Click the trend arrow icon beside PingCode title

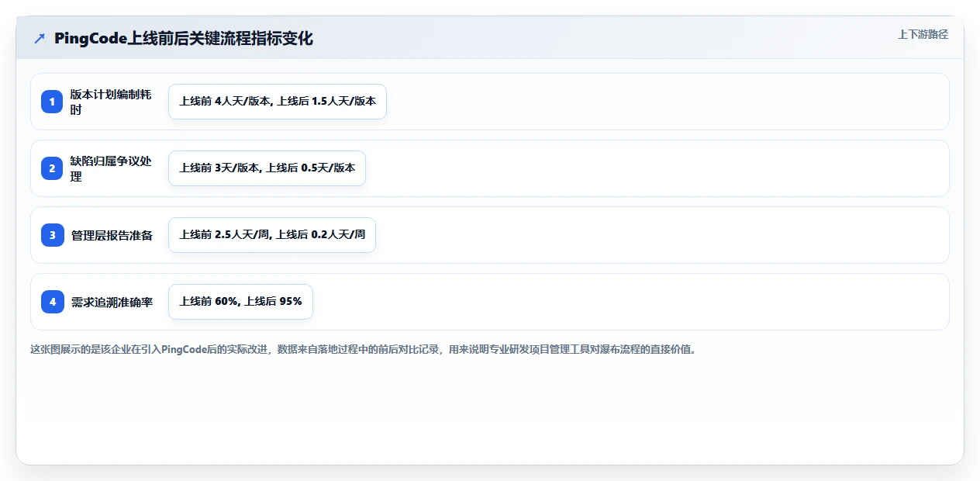click(40, 38)
